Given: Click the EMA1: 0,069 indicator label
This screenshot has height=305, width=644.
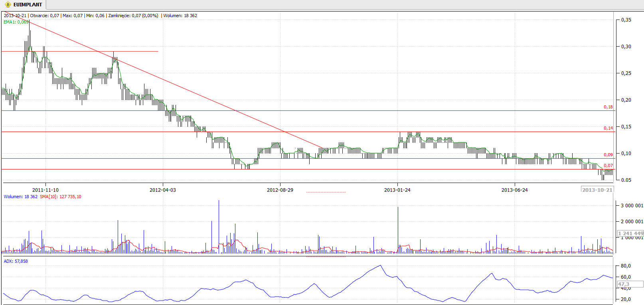Looking at the screenshot, I should coord(16,22).
